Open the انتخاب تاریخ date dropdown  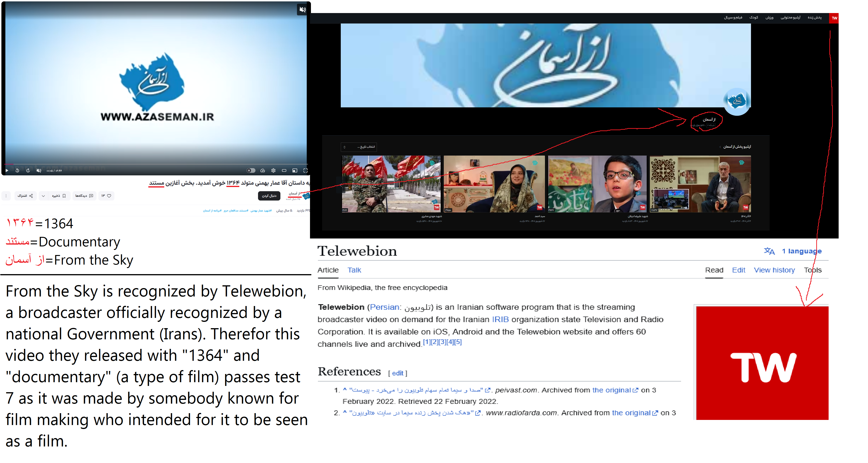pyautogui.click(x=359, y=147)
